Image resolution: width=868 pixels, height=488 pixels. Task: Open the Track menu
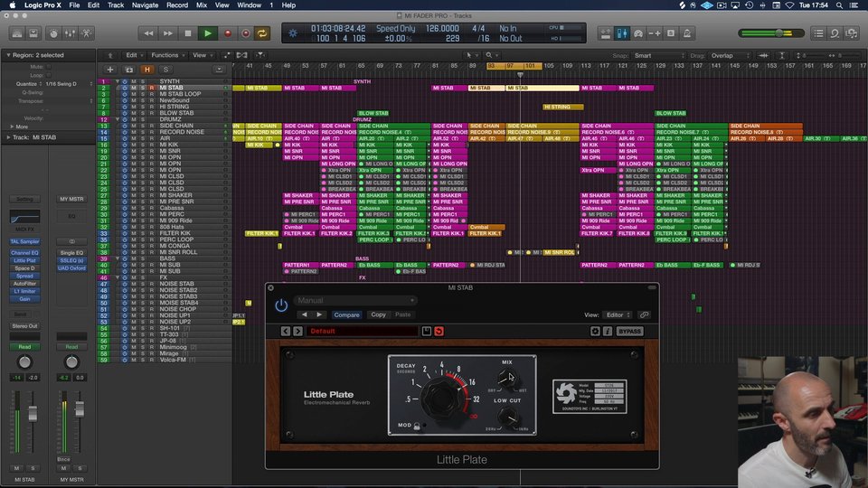click(x=116, y=5)
